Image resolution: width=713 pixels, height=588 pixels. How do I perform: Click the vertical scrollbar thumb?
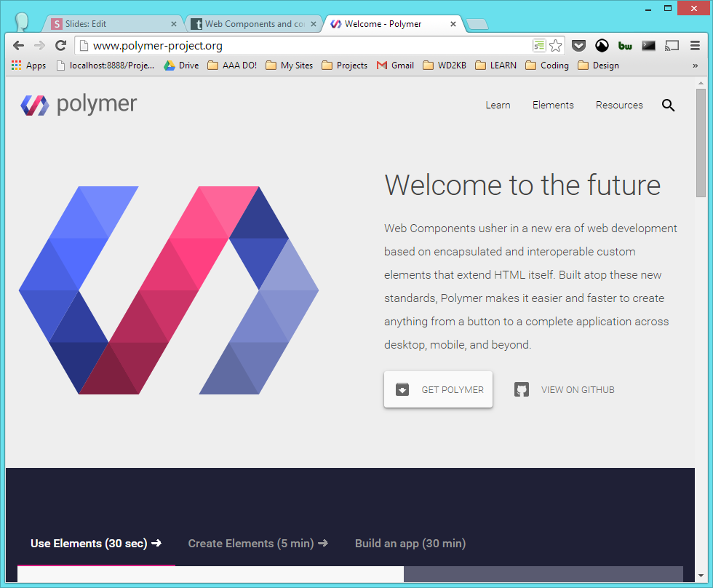click(701, 143)
